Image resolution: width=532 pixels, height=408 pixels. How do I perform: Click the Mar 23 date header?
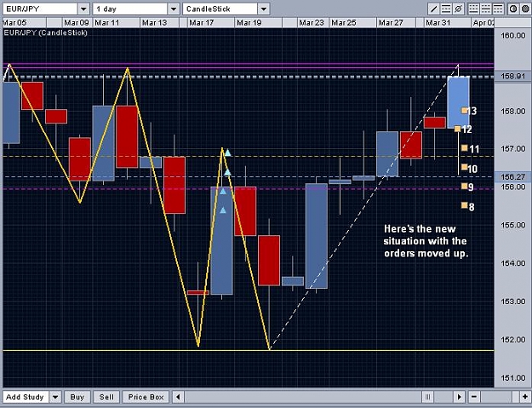tap(312, 23)
